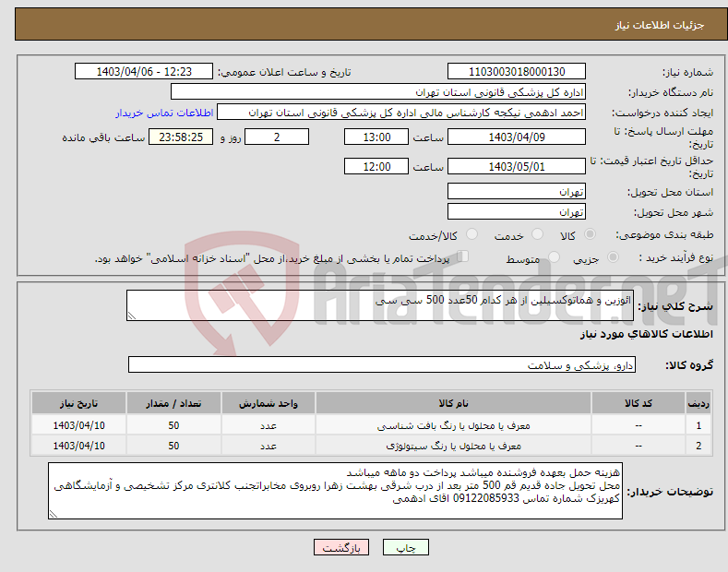This screenshot has height=572, width=728.
Task: Click remaining time field 23:58:25
Action: point(181,137)
